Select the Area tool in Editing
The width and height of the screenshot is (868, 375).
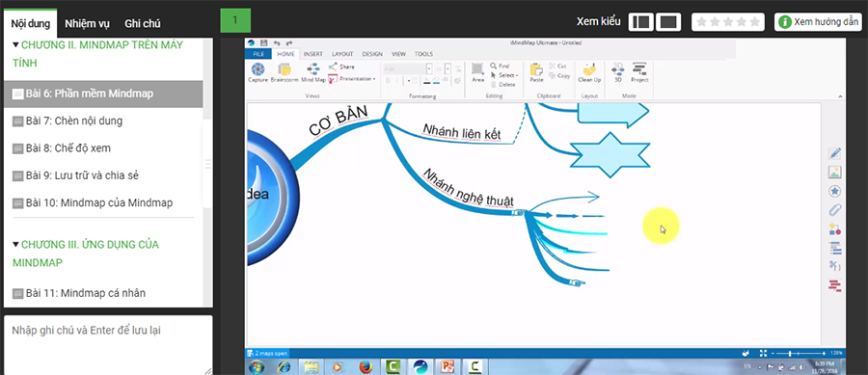(477, 72)
